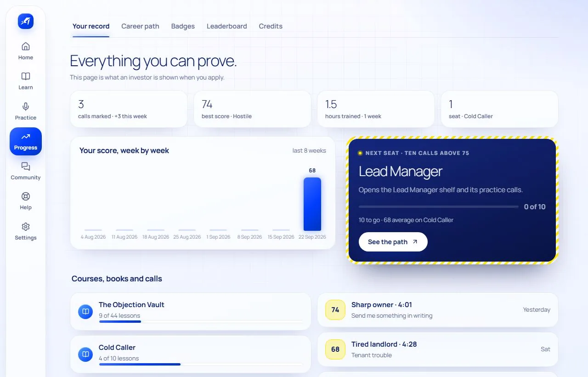Switch to the Your record tab
This screenshot has width=588, height=377.
coord(91,26)
